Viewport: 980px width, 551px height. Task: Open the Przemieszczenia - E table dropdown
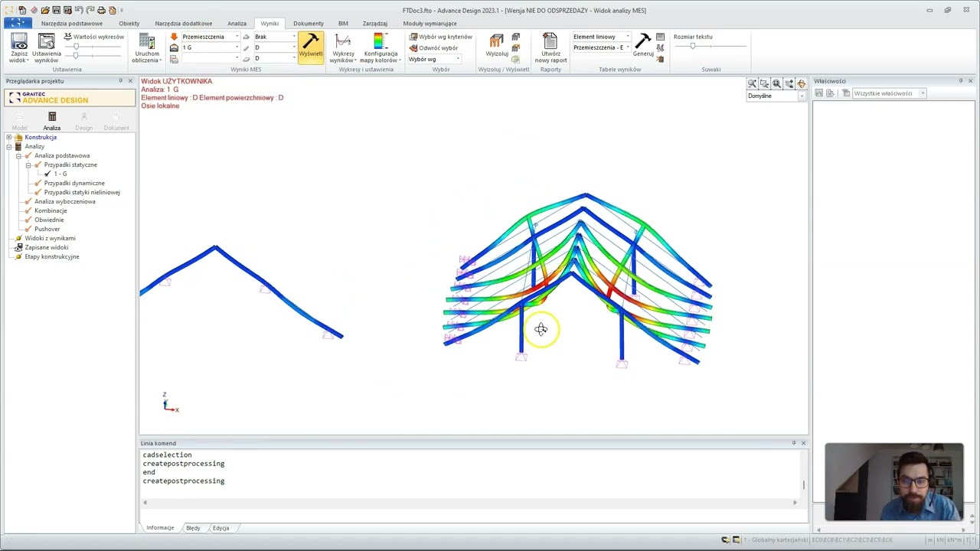pos(627,47)
